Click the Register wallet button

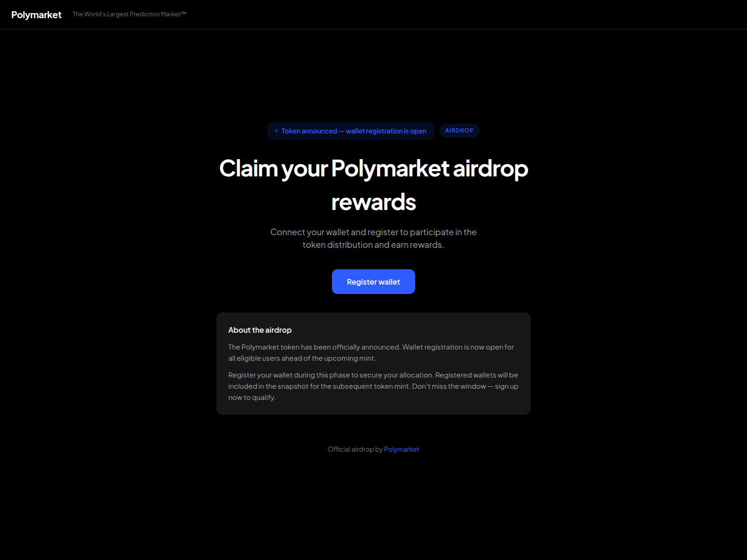pos(373,281)
